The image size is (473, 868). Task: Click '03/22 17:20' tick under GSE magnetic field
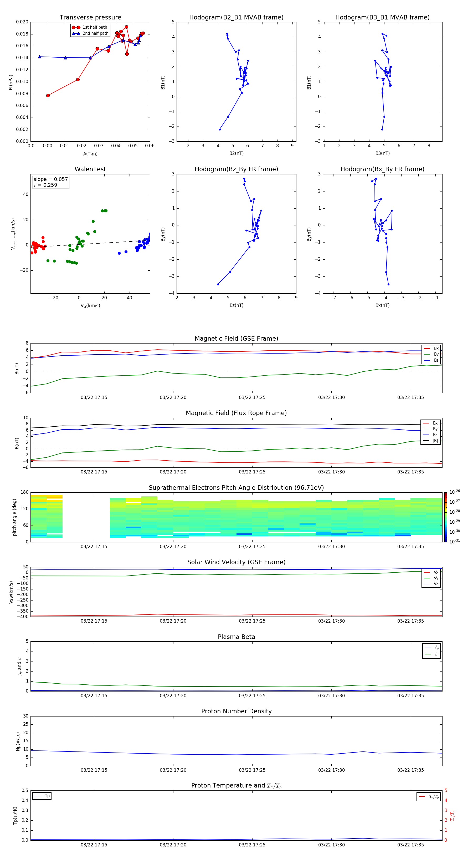(x=173, y=398)
